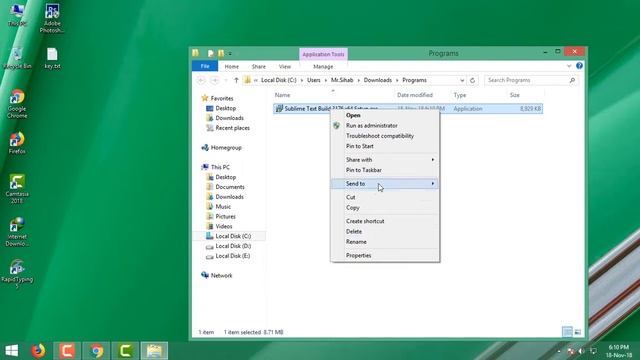Open the Quick Access Toolbar customize dropdown
The height and width of the screenshot is (360, 640).
tap(230, 53)
